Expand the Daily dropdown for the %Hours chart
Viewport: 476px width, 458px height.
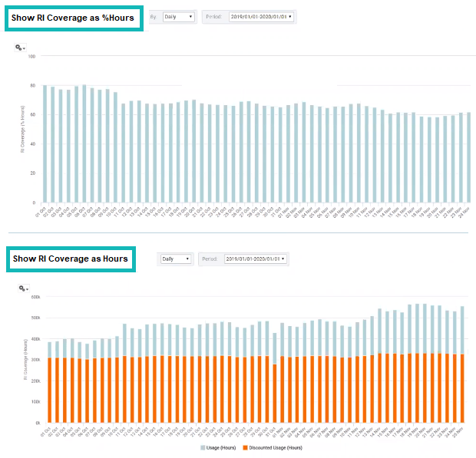[x=179, y=16]
